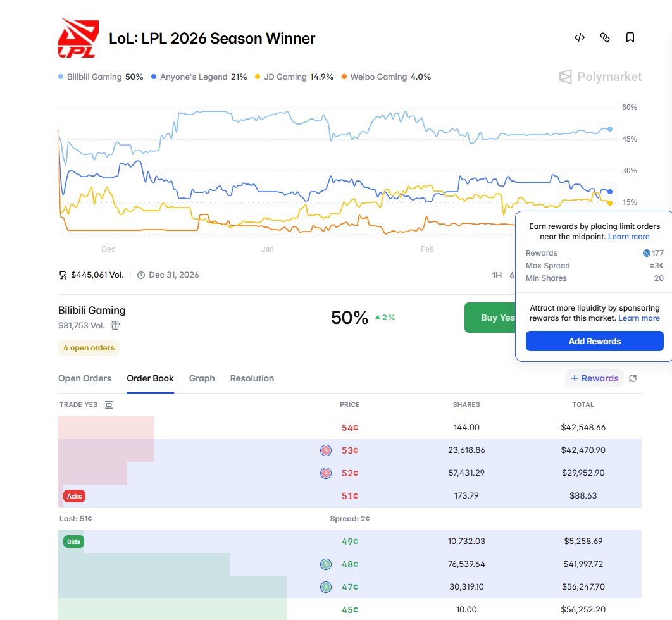This screenshot has height=620, width=672.
Task: Select the 1H chart timeframe
Action: [x=497, y=275]
